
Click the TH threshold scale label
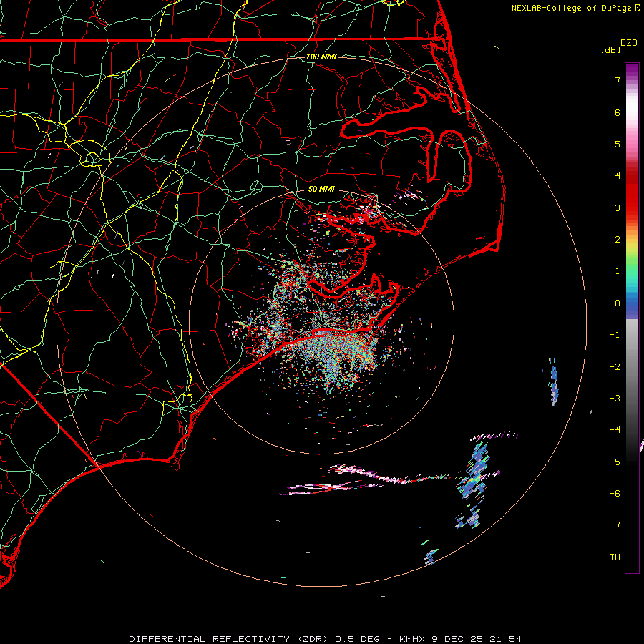(615, 557)
